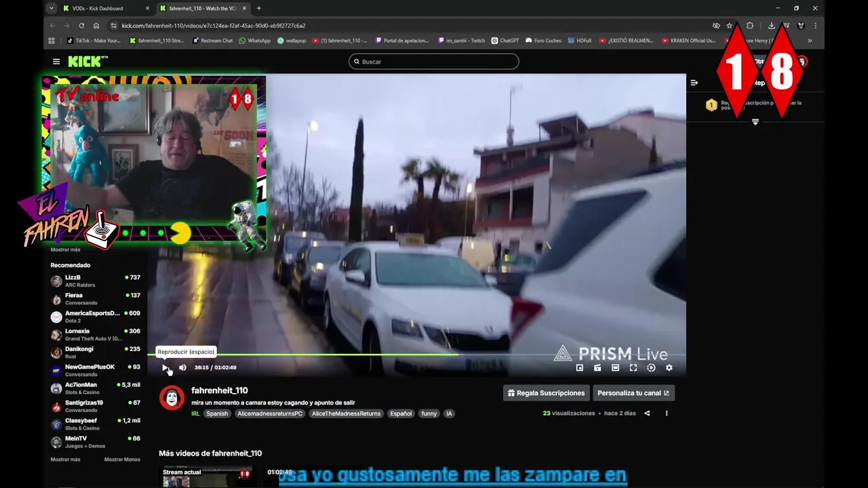
Task: Click the cast icon in player controls
Action: click(x=597, y=367)
